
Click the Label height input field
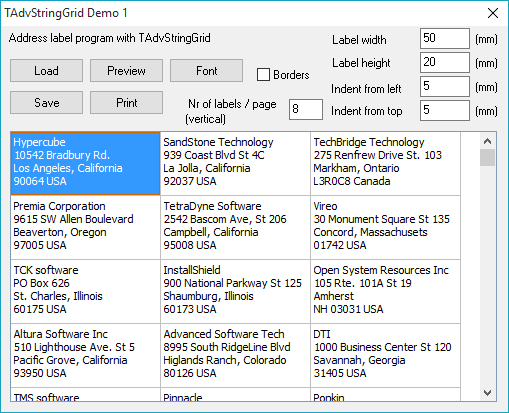coord(445,62)
